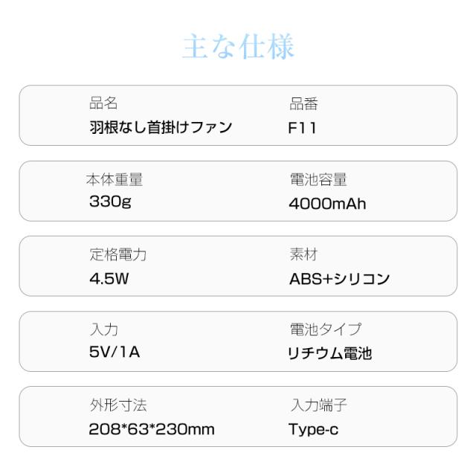Viewport: 476px width, 476px height.
Task: Select the 品番 label
Action: (x=303, y=104)
